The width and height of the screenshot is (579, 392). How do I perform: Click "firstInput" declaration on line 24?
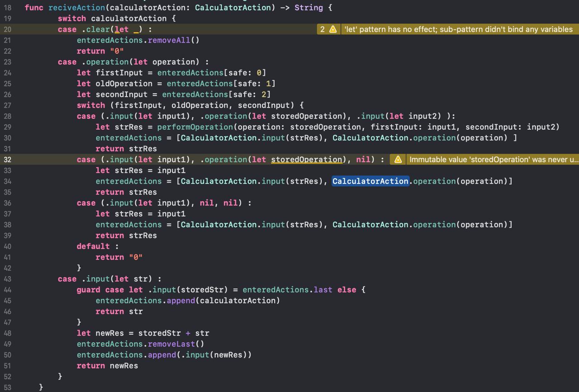119,73
